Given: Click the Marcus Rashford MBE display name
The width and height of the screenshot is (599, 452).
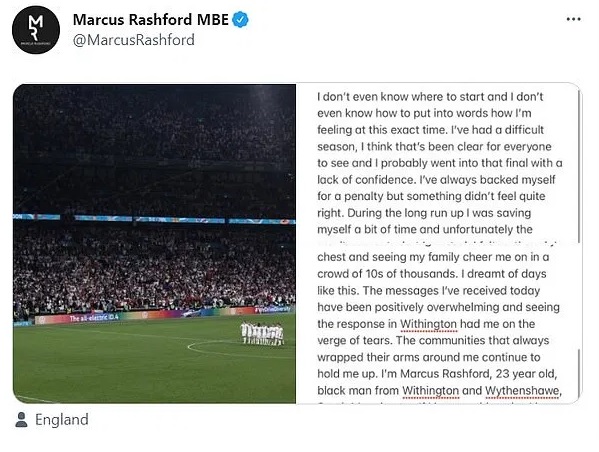Looking at the screenshot, I should [151, 20].
